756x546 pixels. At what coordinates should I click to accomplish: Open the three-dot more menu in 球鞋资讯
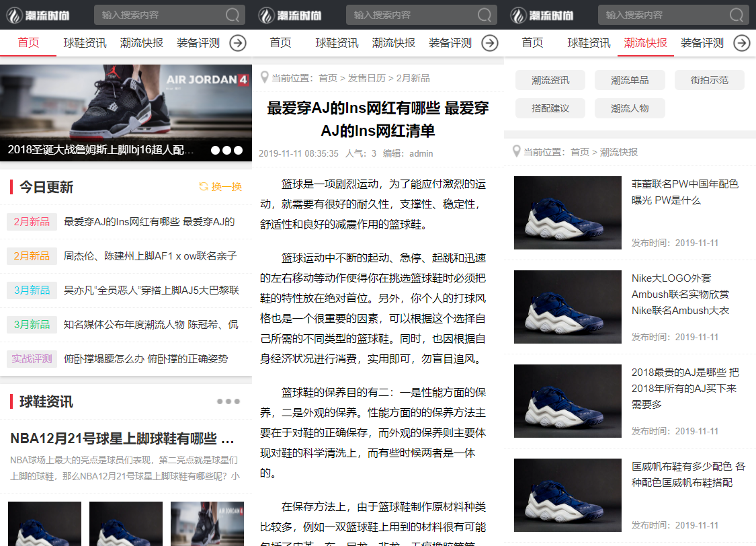tap(228, 401)
